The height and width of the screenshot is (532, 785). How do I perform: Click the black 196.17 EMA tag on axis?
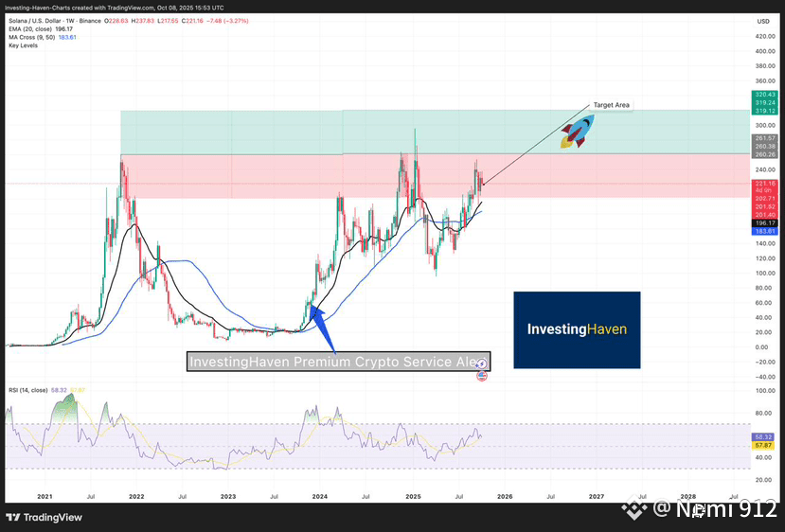point(764,223)
